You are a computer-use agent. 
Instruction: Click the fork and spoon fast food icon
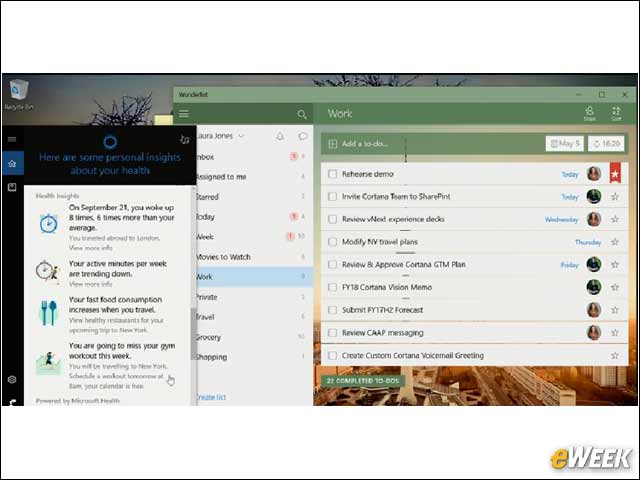(49, 313)
